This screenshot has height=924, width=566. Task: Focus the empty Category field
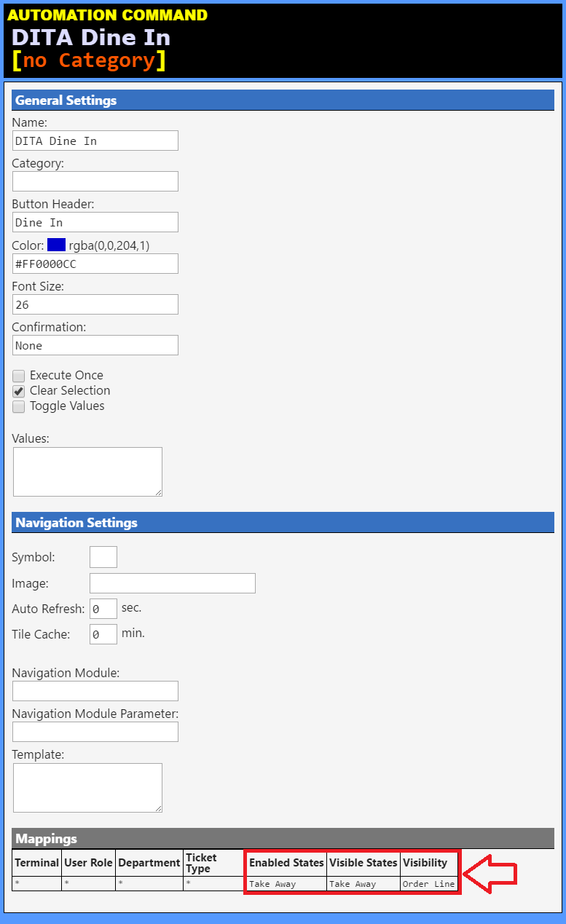95,181
